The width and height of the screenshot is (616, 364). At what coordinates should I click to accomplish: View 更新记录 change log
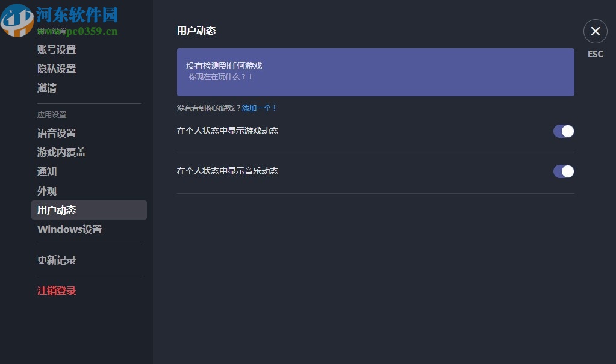(x=55, y=260)
